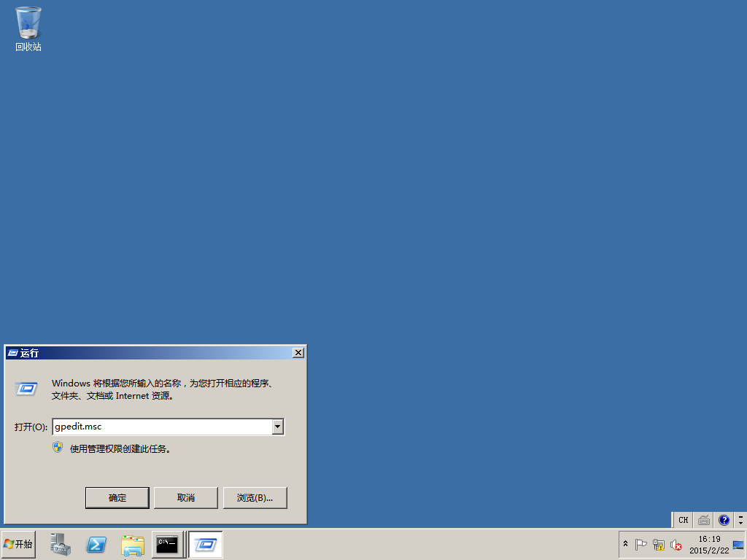Click the Show Desktop icon in tray
747x560 pixels.
(738, 545)
